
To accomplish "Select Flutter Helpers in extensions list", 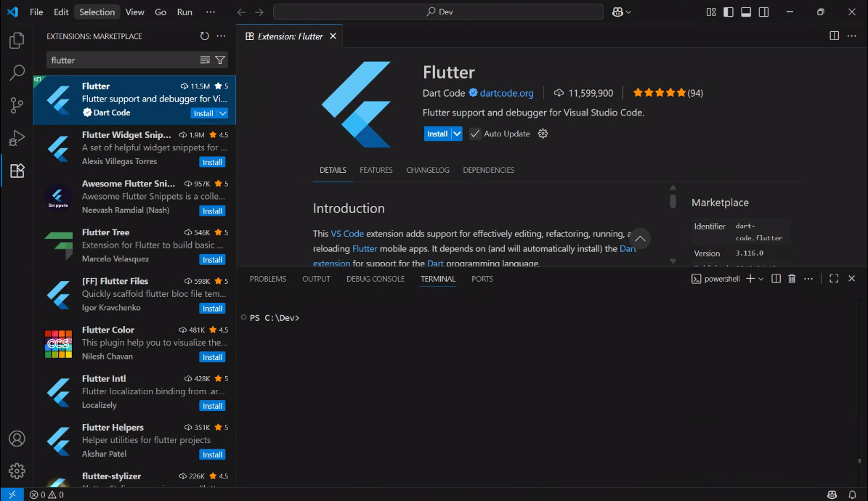I will tap(134, 441).
